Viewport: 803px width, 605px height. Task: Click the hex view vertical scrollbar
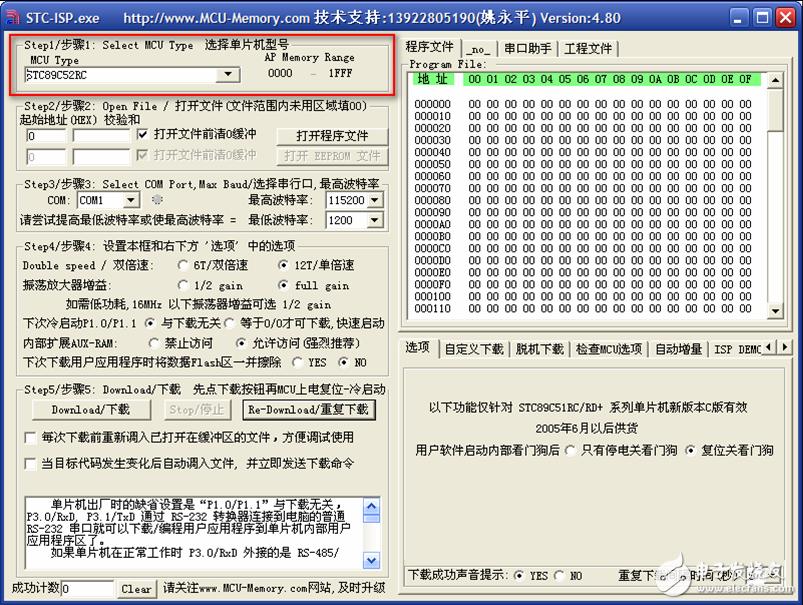point(775,200)
